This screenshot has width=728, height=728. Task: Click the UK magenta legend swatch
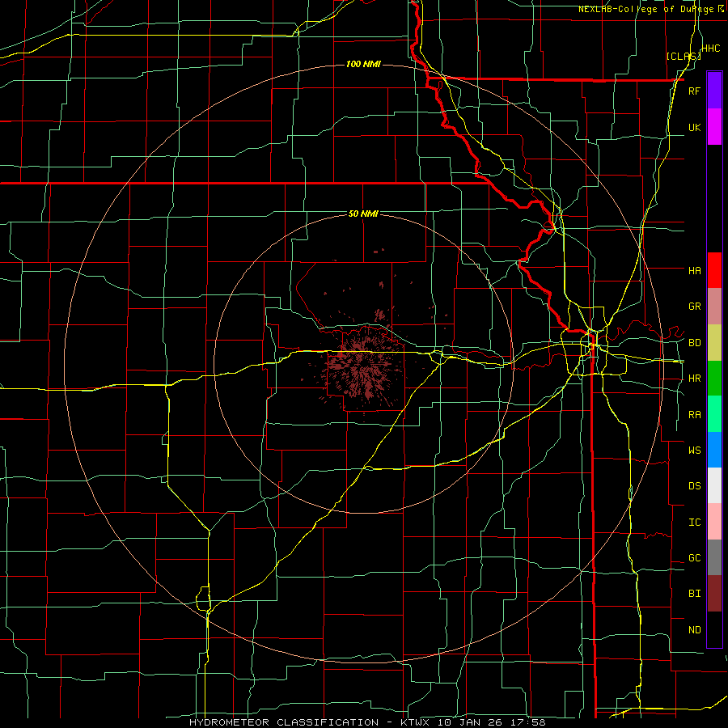point(714,127)
